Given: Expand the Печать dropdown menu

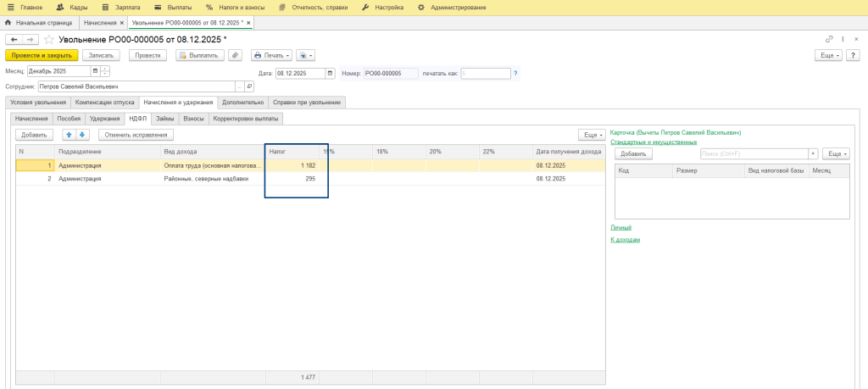Looking at the screenshot, I should coord(271,55).
